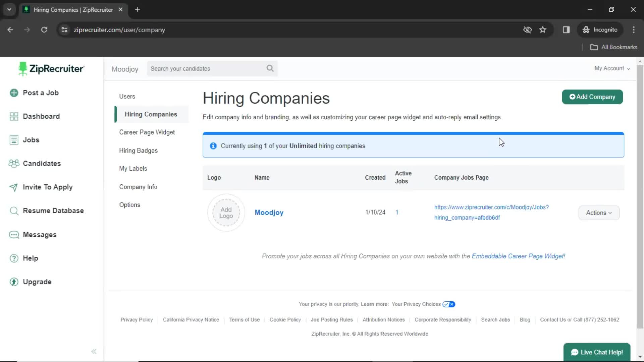This screenshot has height=362, width=644.
Task: Click the Add Company button
Action: pyautogui.click(x=592, y=97)
